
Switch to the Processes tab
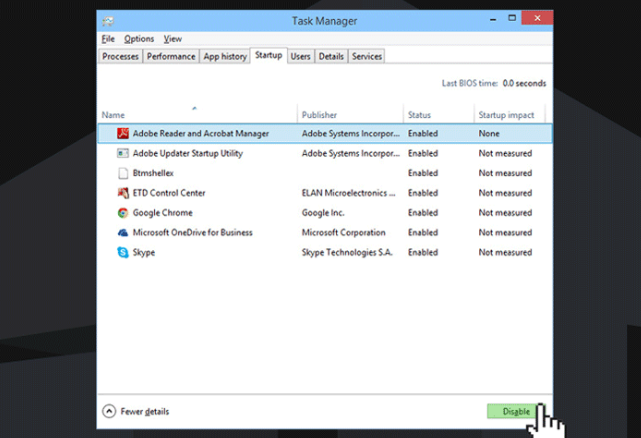point(120,56)
